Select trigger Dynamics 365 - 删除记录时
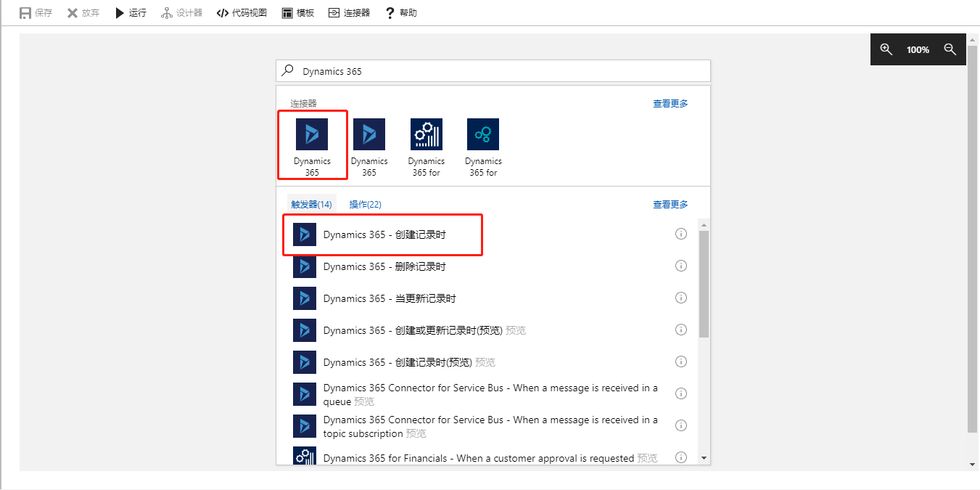Screen dimensions: 980x490 tap(486, 266)
